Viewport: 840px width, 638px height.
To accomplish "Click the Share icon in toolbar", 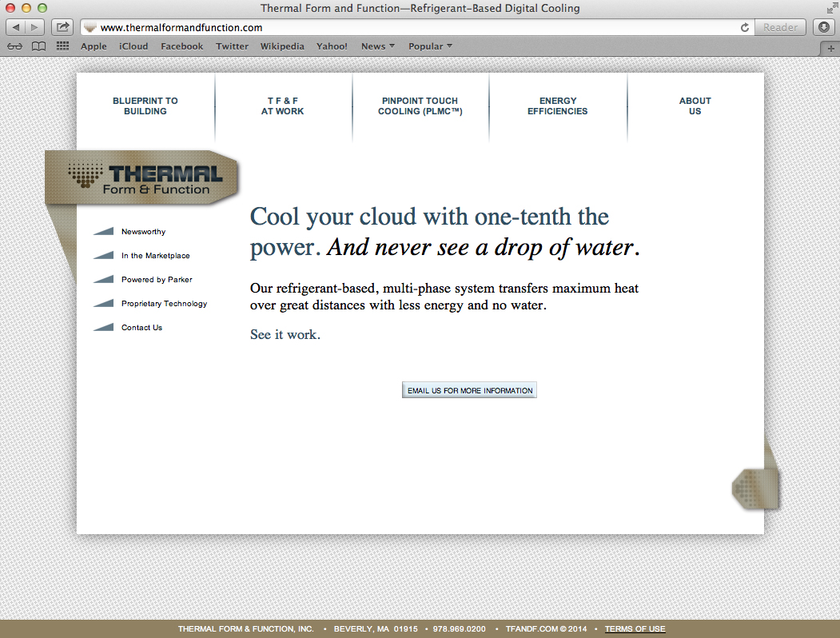I will (x=62, y=27).
